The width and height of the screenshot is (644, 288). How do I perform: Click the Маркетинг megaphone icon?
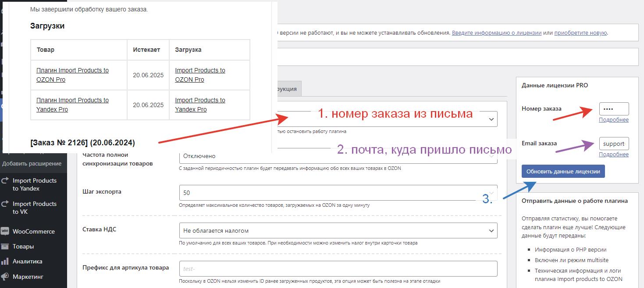point(5,277)
